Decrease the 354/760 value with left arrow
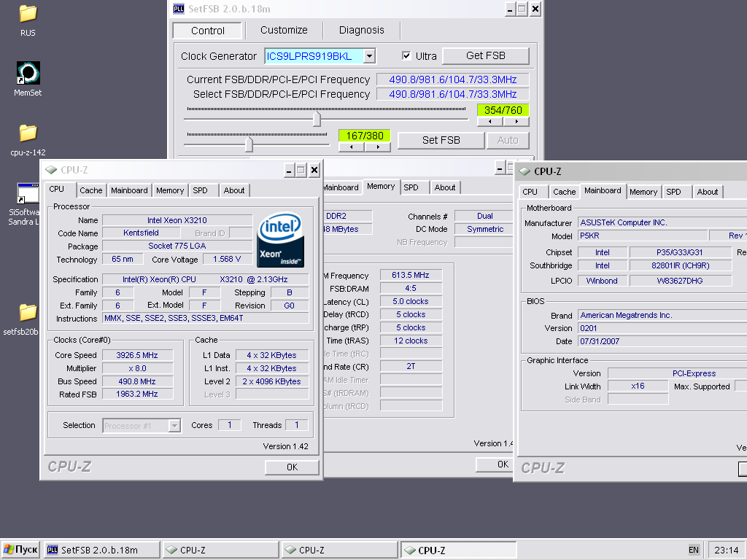747x560 pixels. coord(489,122)
